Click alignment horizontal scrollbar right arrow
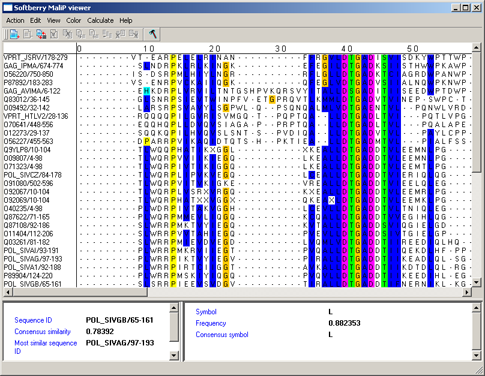The image size is (485, 376). pyautogui.click(x=467, y=292)
